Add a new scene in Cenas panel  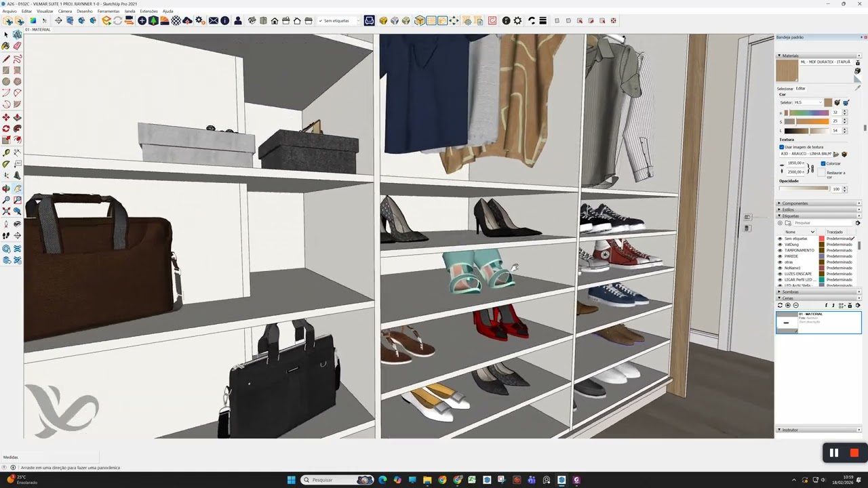(x=787, y=305)
